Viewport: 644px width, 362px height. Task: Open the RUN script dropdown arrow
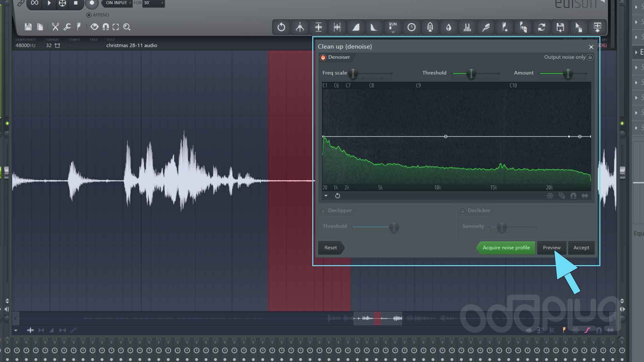[x=392, y=31]
